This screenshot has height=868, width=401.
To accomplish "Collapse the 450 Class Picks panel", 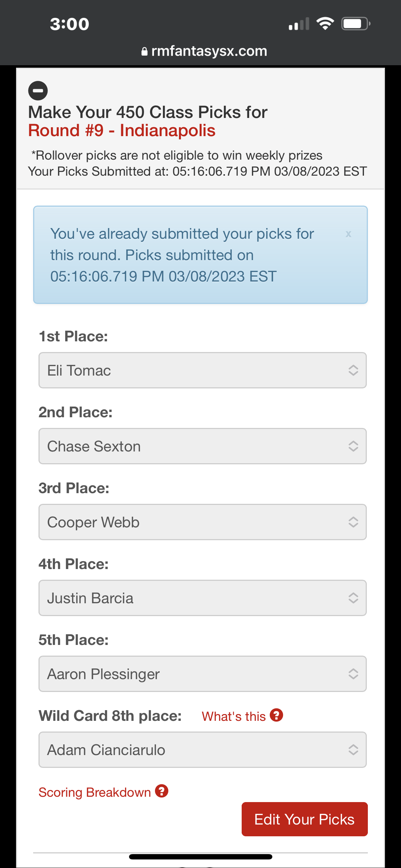I will (x=38, y=91).
